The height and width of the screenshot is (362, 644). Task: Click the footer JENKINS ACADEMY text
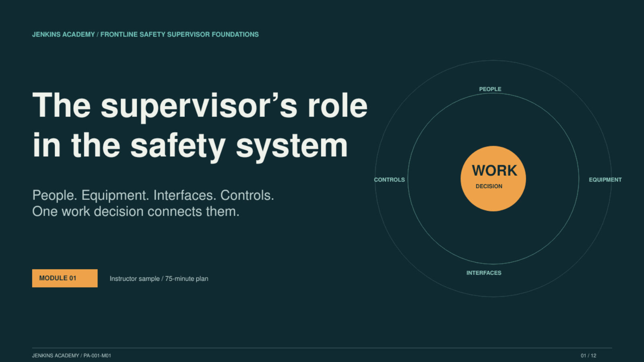56,356
